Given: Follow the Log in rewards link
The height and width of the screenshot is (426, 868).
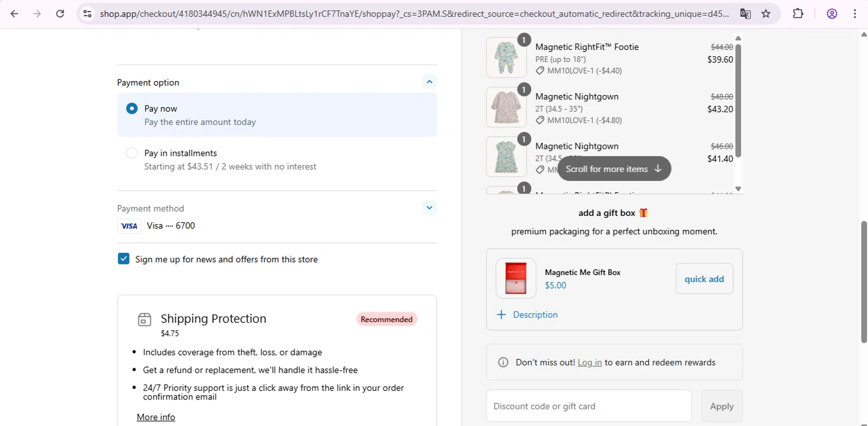Looking at the screenshot, I should click(x=590, y=362).
